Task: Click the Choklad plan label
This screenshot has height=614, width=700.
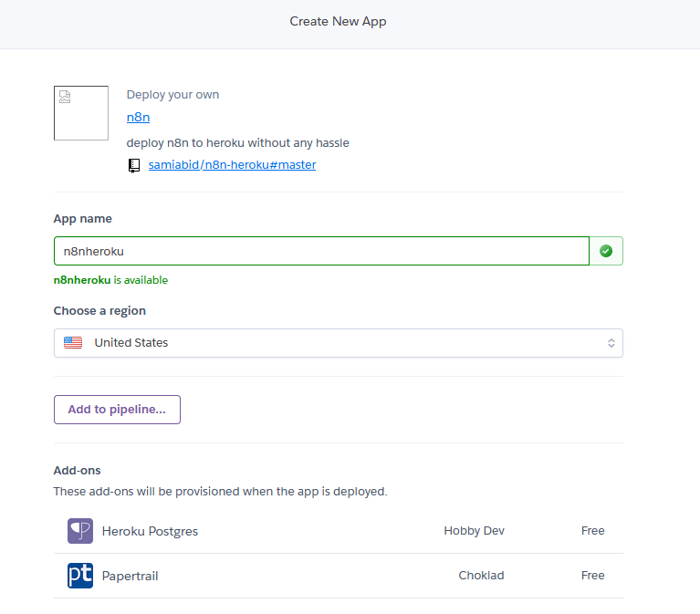Action: point(481,575)
